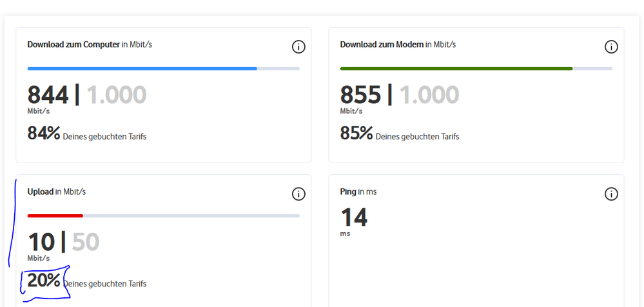Viewport: 644px width, 307px height.
Task: Click the blue Download zum Computer progress bar
Action: (142, 68)
